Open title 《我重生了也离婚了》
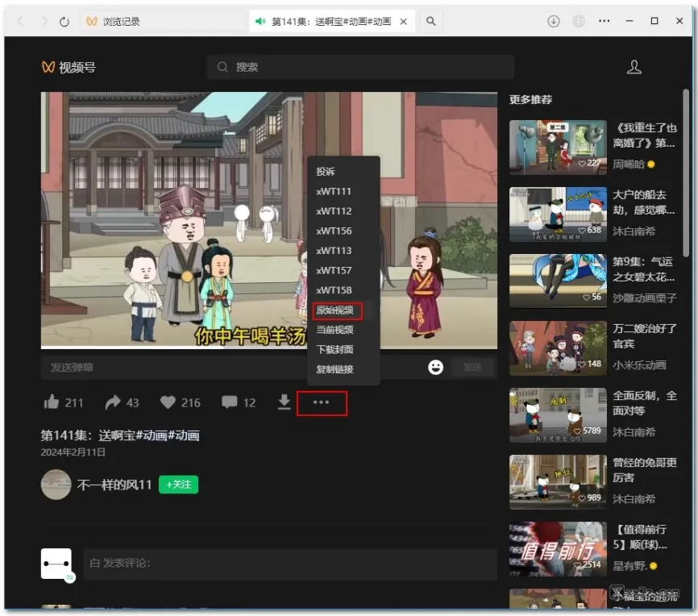 click(645, 135)
